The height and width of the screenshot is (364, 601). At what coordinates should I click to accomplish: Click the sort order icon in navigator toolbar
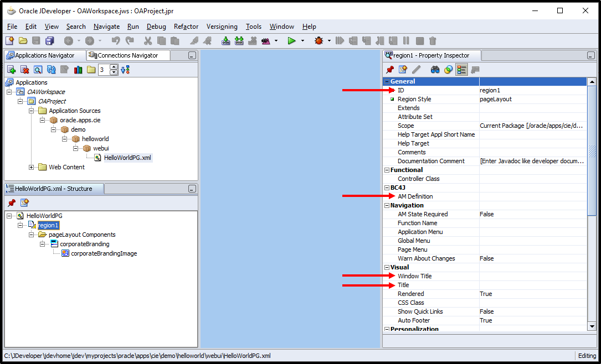125,70
